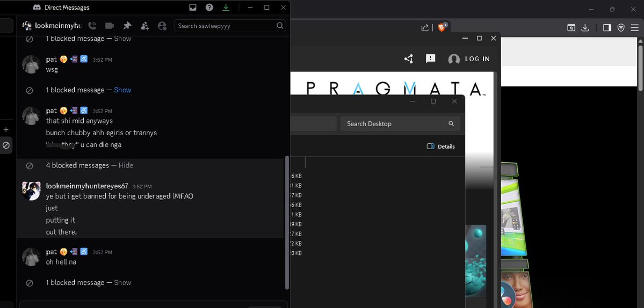The image size is (644, 308).
Task: Start a video call in Discord
Action: pos(109,26)
